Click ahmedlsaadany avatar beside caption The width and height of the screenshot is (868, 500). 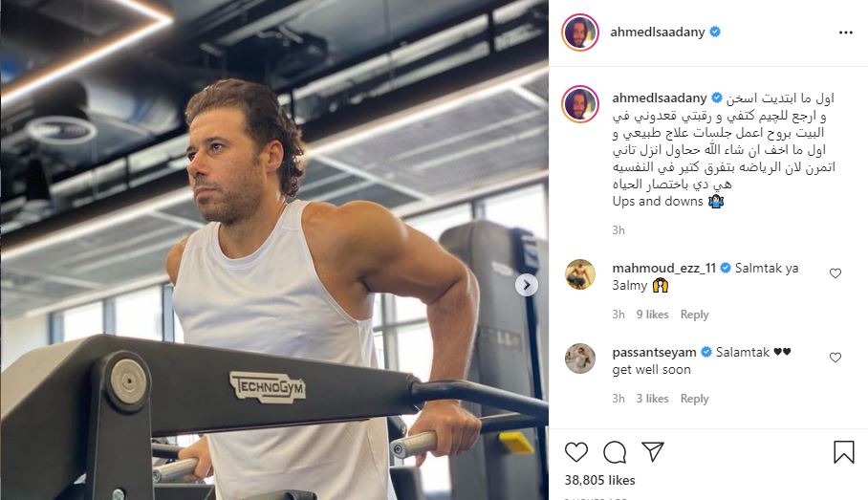pos(580,103)
